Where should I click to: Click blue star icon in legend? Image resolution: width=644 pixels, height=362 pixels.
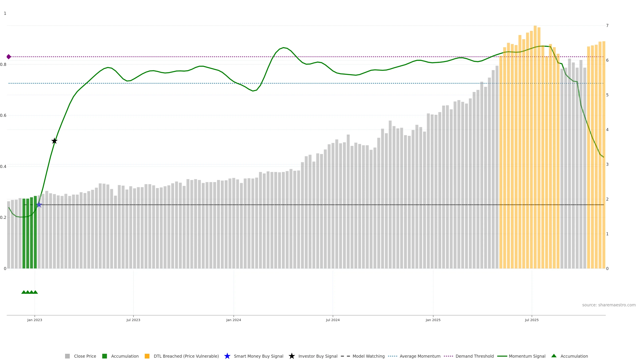click(x=227, y=356)
